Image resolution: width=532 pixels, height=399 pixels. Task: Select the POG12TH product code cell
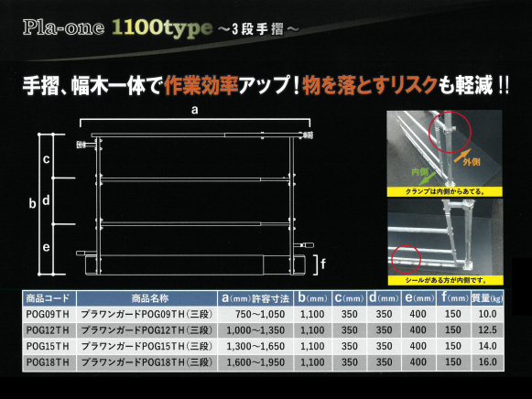pyautogui.click(x=49, y=330)
